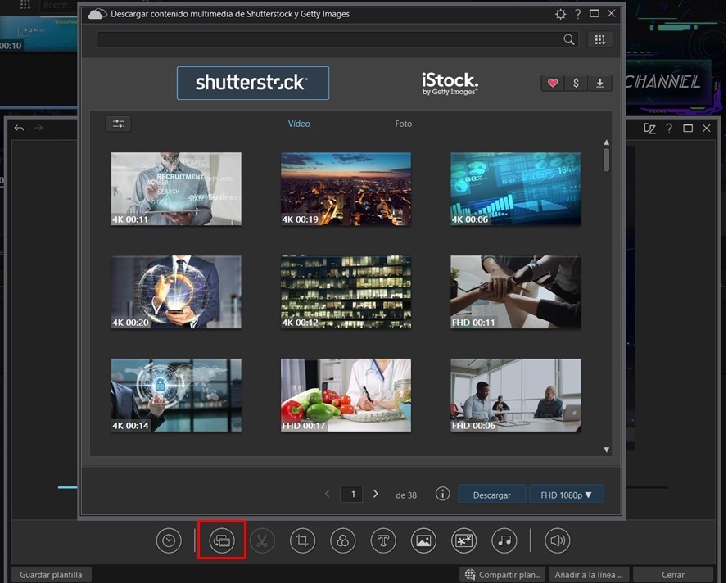The width and height of the screenshot is (728, 583).
Task: Select the iStock by Getty Images provider
Action: point(450,84)
